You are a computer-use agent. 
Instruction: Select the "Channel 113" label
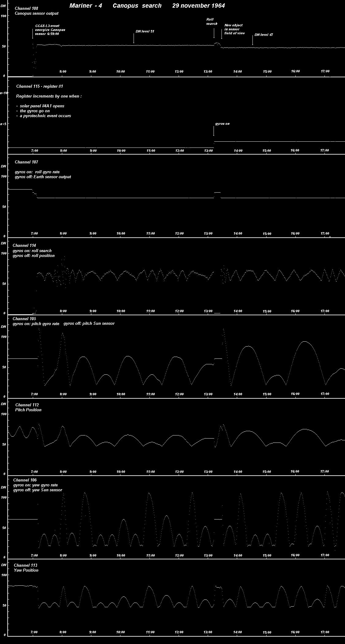point(26,565)
